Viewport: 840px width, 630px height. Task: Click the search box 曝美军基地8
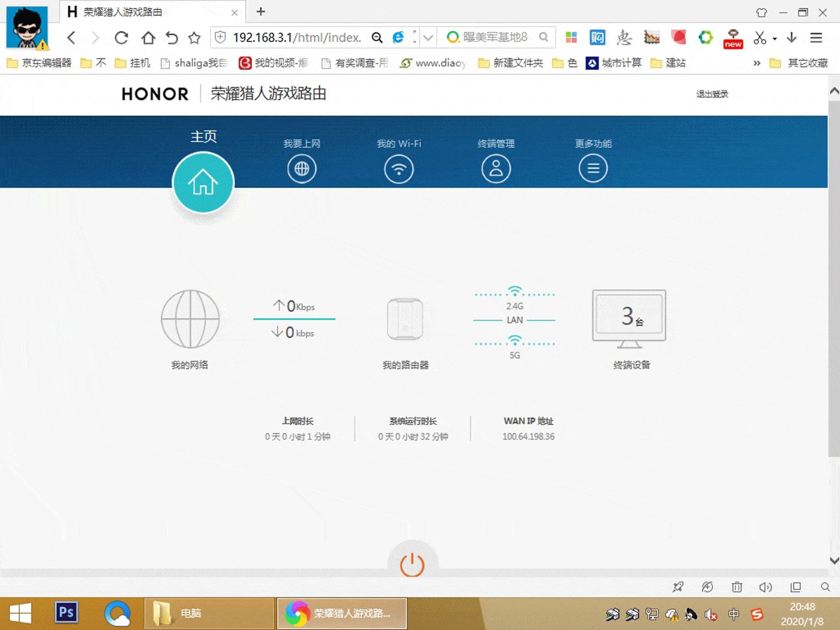tap(494, 38)
